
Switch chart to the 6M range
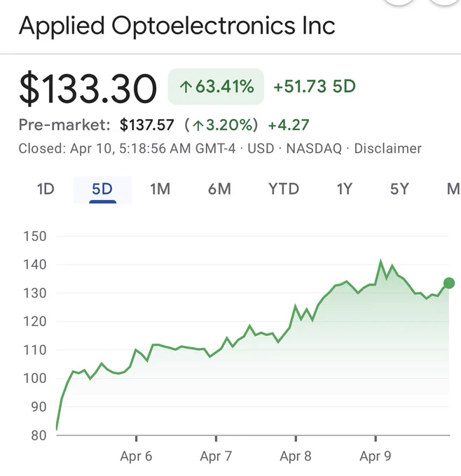(x=219, y=189)
